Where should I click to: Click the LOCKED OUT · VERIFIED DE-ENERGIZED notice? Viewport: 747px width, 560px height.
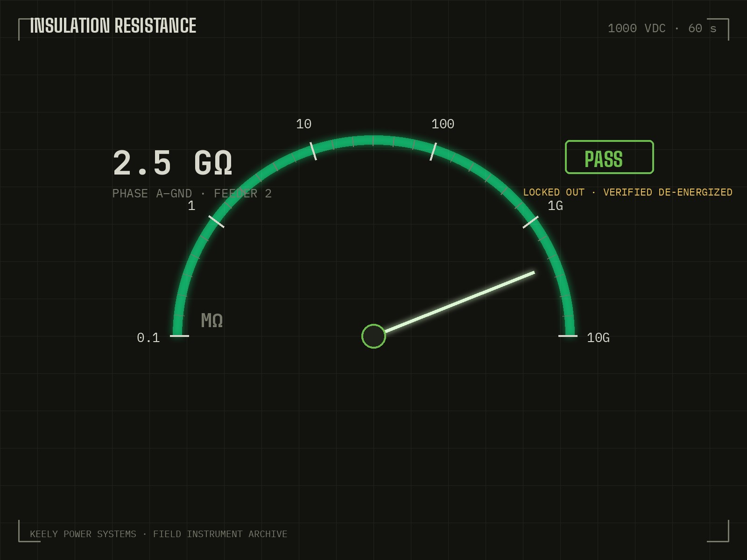(627, 192)
